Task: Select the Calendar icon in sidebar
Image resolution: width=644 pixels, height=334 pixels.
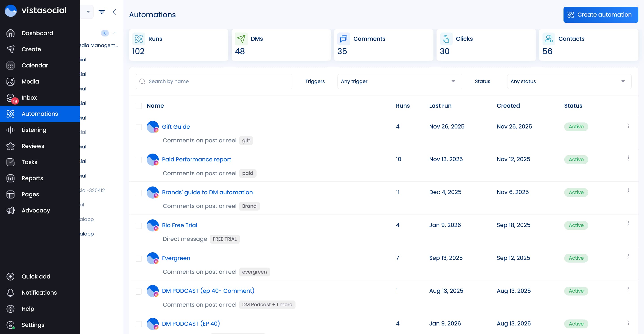Action: (11, 65)
